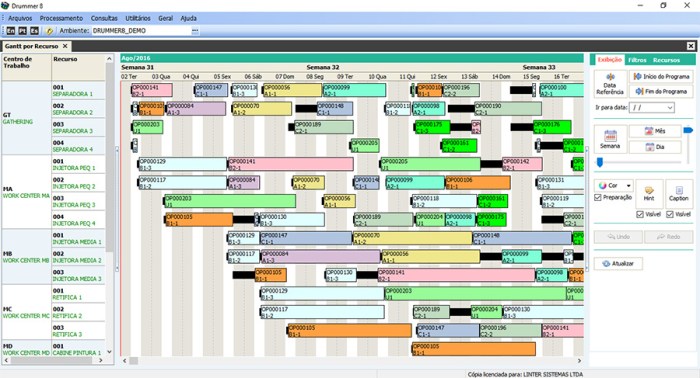
Task: Select OP000205 bar on INJETORA PEQ 1 row
Action: pyautogui.click(x=430, y=164)
